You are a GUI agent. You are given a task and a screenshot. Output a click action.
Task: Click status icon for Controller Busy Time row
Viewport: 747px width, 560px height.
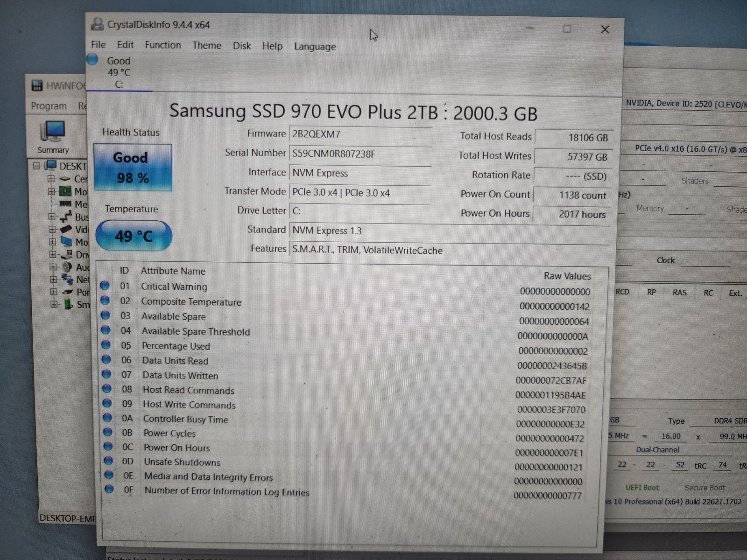point(107,417)
